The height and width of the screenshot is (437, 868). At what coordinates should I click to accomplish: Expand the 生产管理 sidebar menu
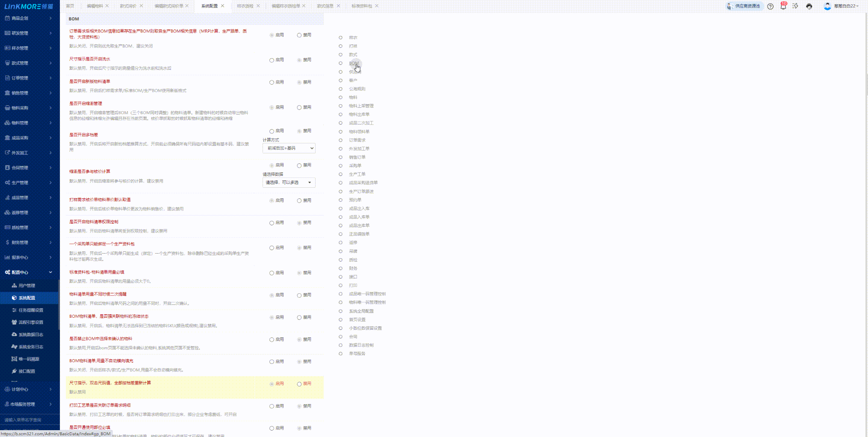29,183
